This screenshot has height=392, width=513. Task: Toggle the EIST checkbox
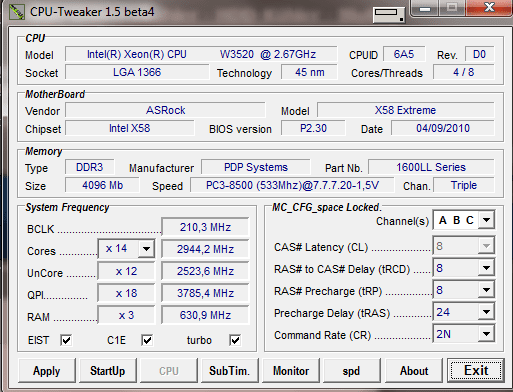point(66,340)
